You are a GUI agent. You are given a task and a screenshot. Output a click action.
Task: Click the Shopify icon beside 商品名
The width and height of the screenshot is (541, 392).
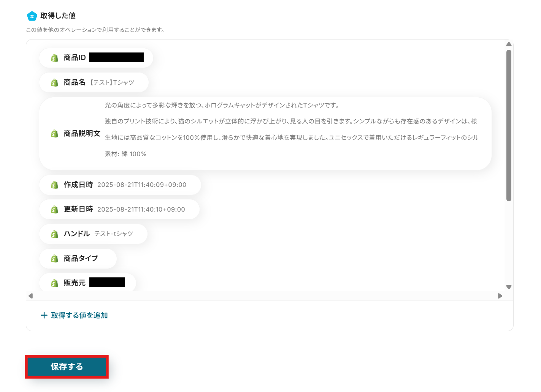pos(55,82)
